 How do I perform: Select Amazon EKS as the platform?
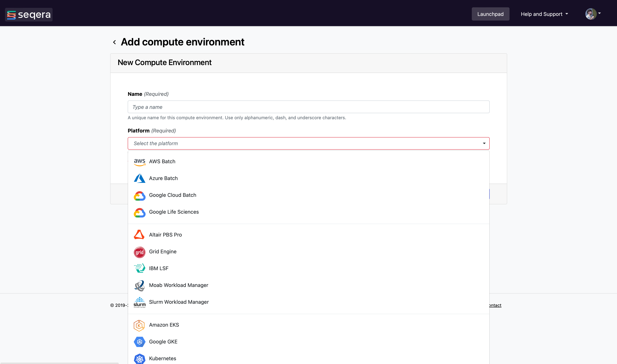click(x=164, y=325)
